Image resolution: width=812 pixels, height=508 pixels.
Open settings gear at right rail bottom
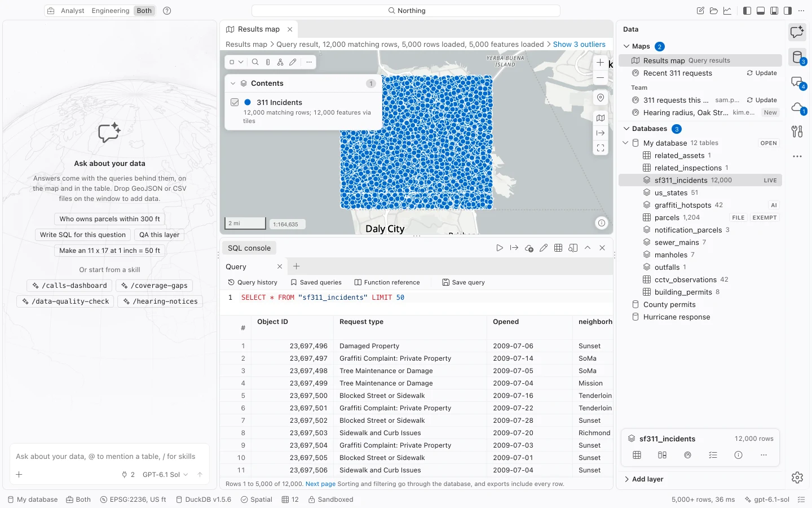797,478
